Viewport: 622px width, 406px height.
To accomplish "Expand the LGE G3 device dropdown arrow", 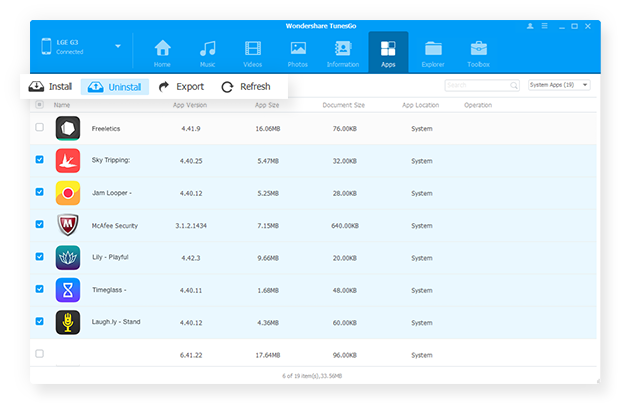I will point(118,46).
